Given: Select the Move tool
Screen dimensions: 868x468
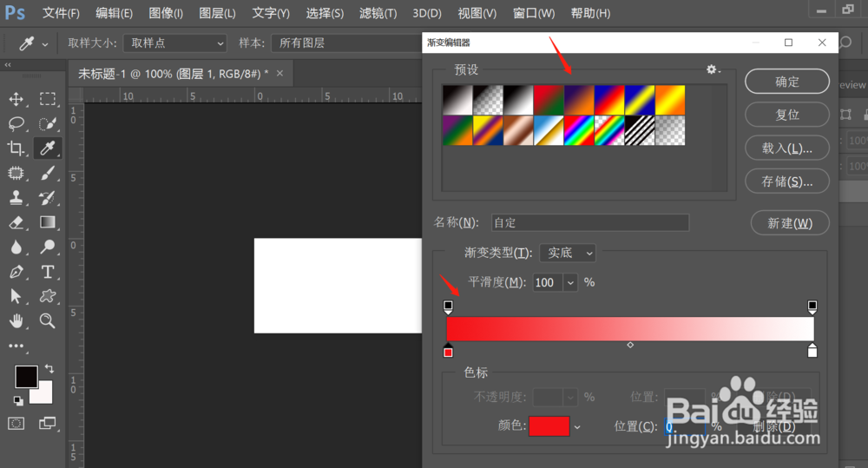Looking at the screenshot, I should point(16,99).
